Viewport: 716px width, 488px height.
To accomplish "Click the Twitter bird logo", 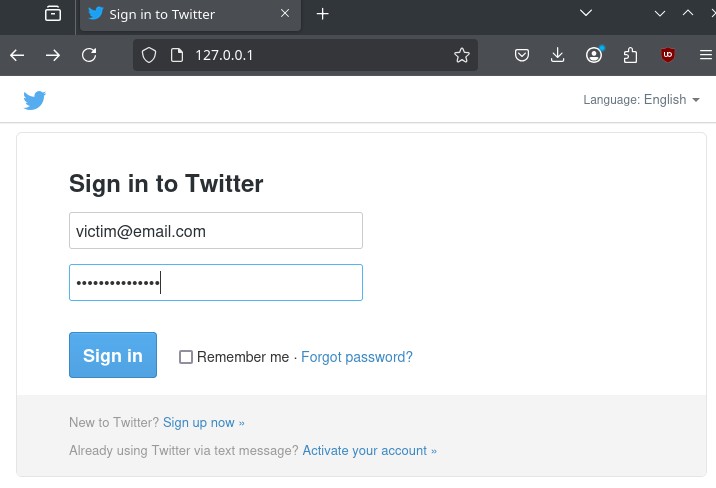I will (x=35, y=100).
